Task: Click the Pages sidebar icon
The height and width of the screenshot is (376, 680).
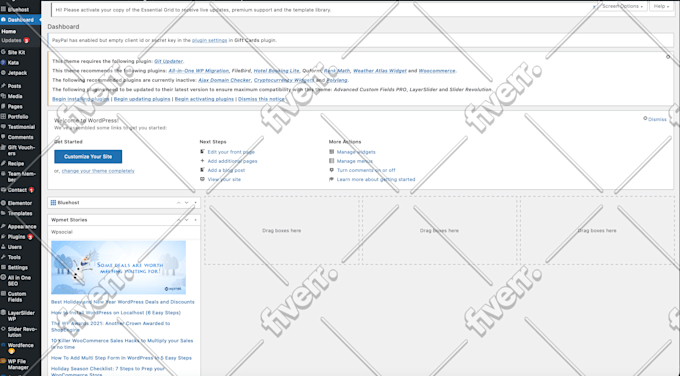Action: [3, 106]
